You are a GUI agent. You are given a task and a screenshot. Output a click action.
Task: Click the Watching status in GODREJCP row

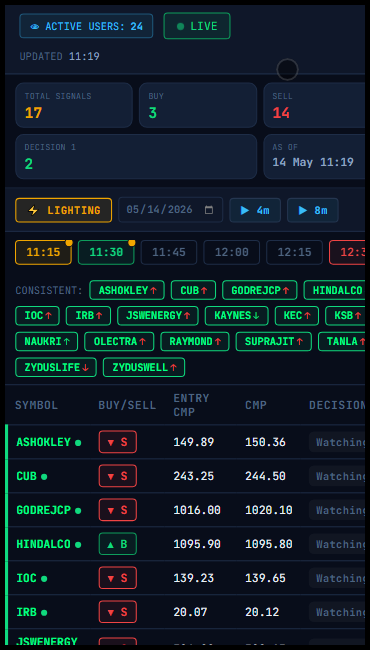click(337, 510)
